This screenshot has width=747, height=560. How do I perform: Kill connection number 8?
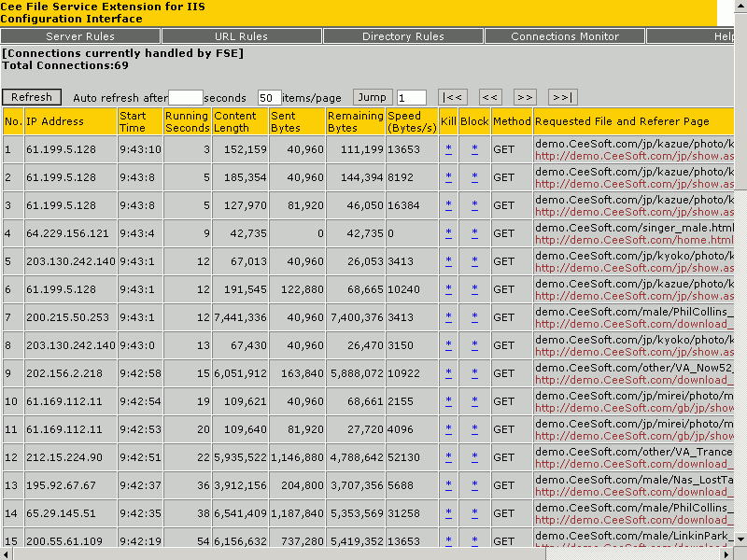448,345
